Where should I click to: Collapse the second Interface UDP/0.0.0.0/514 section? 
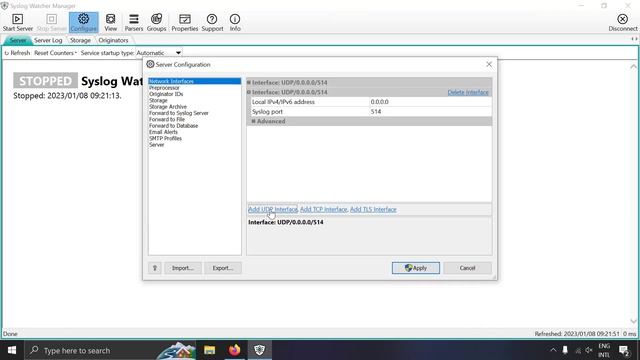coord(249,92)
